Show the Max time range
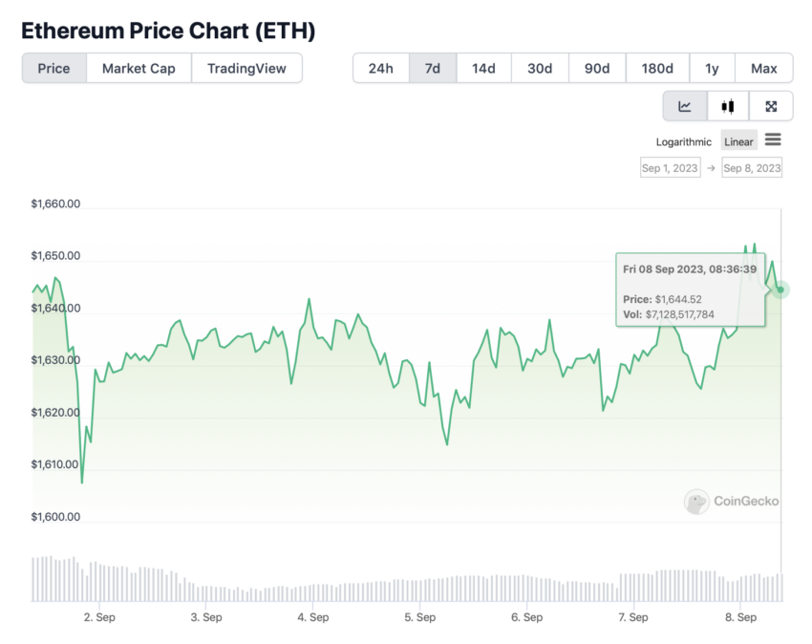 click(x=764, y=69)
